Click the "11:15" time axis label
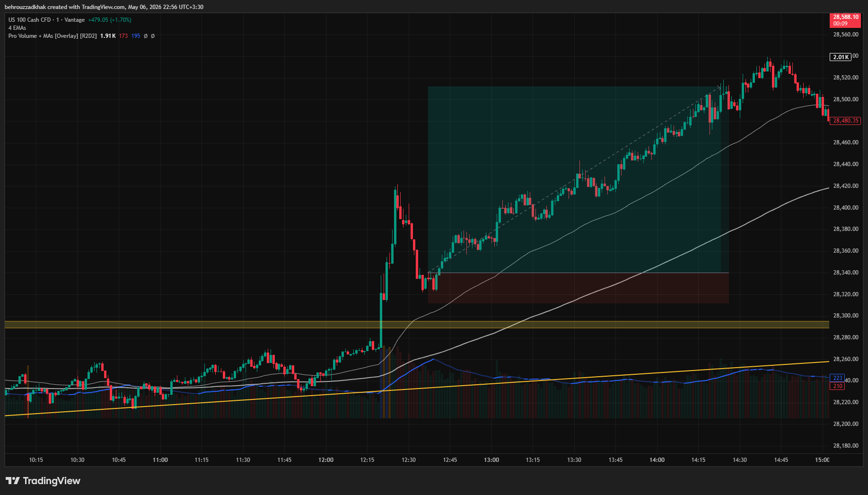The height and width of the screenshot is (495, 868). [202, 460]
